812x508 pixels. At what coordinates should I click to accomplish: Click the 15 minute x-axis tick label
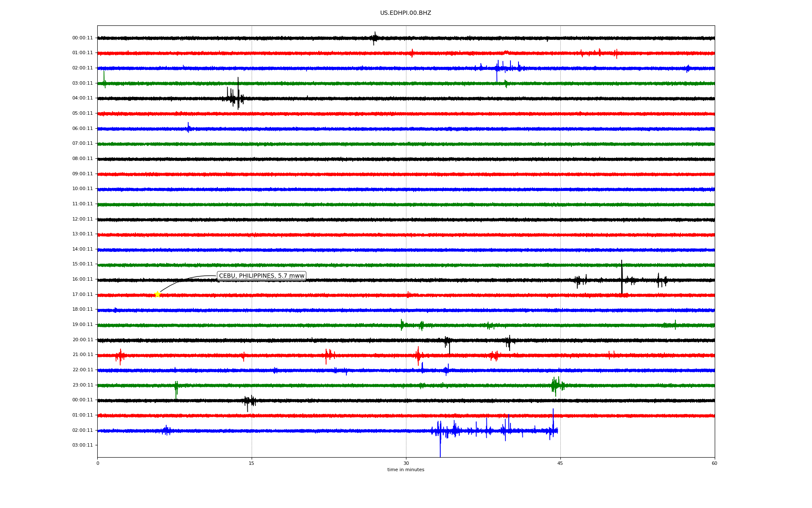tap(252, 463)
